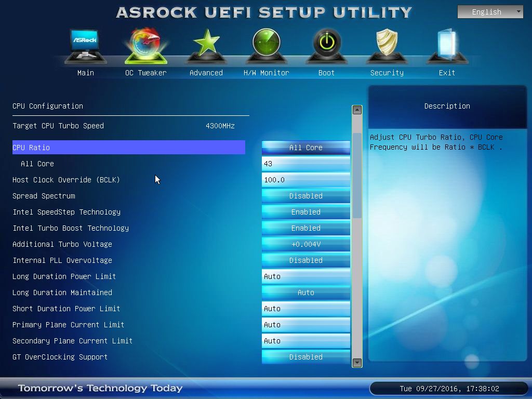532x399 pixels.
Task: Select the OC Tweaker speedometer icon
Action: 146,46
